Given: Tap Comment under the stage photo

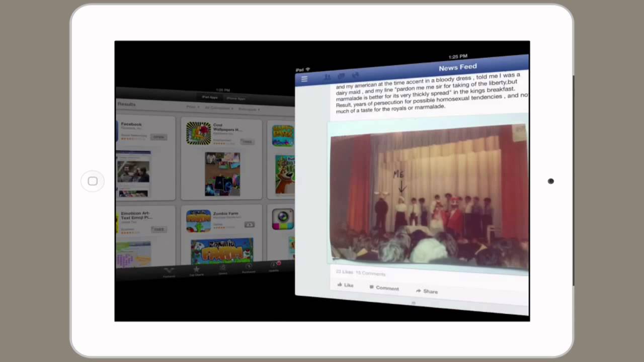Looking at the screenshot, I should tap(384, 288).
